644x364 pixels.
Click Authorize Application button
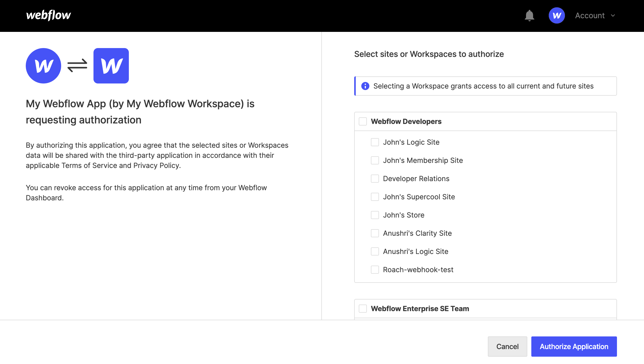pyautogui.click(x=574, y=347)
